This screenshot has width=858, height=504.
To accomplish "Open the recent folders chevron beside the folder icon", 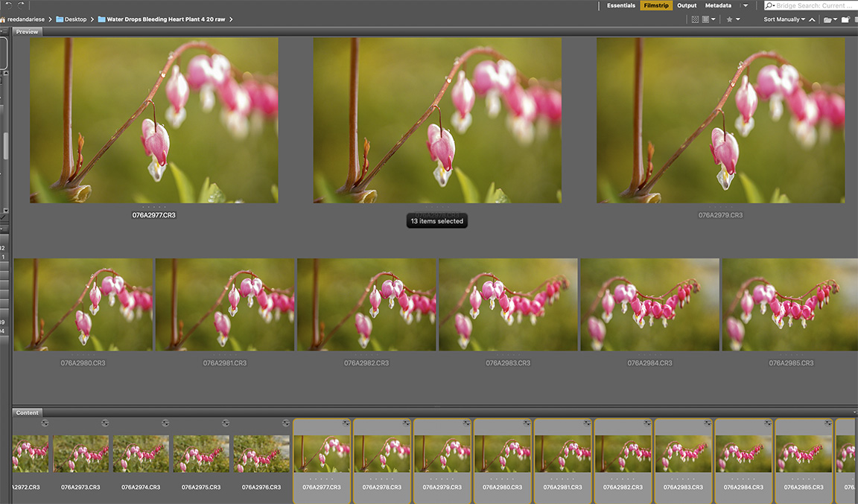I will point(836,19).
